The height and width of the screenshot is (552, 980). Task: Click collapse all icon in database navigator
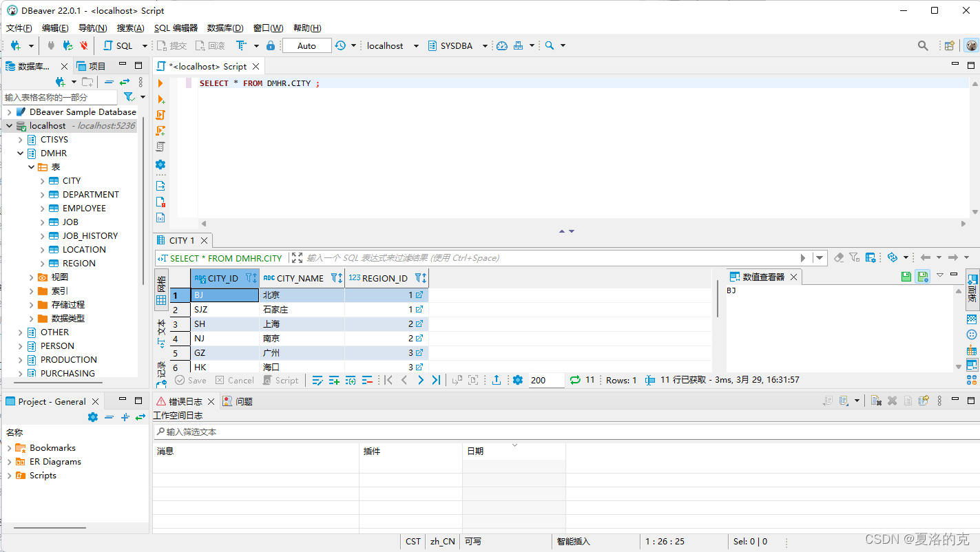109,82
